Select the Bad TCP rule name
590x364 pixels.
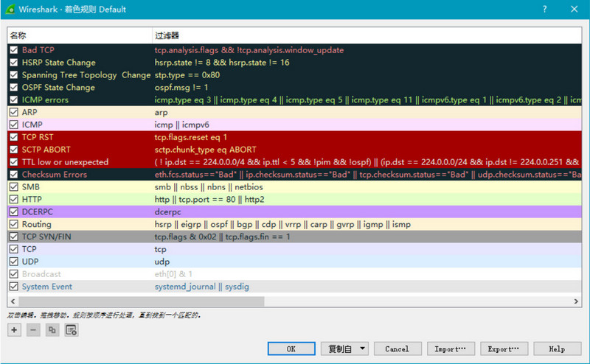click(38, 50)
